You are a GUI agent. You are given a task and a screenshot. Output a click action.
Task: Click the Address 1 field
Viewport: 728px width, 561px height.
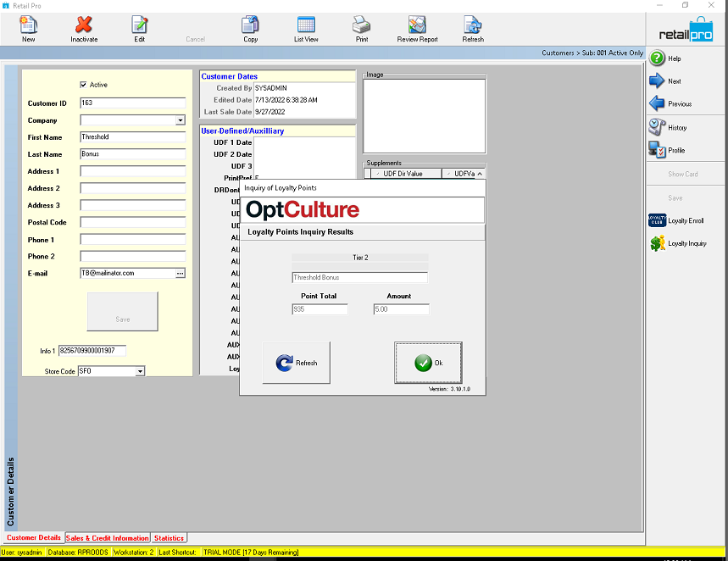click(133, 171)
